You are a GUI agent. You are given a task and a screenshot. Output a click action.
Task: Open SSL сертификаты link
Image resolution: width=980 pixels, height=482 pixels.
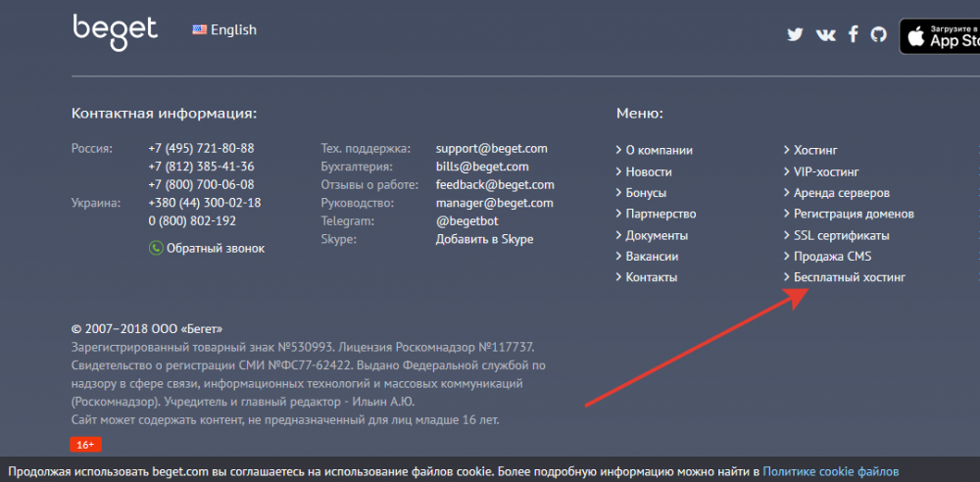[x=841, y=236]
